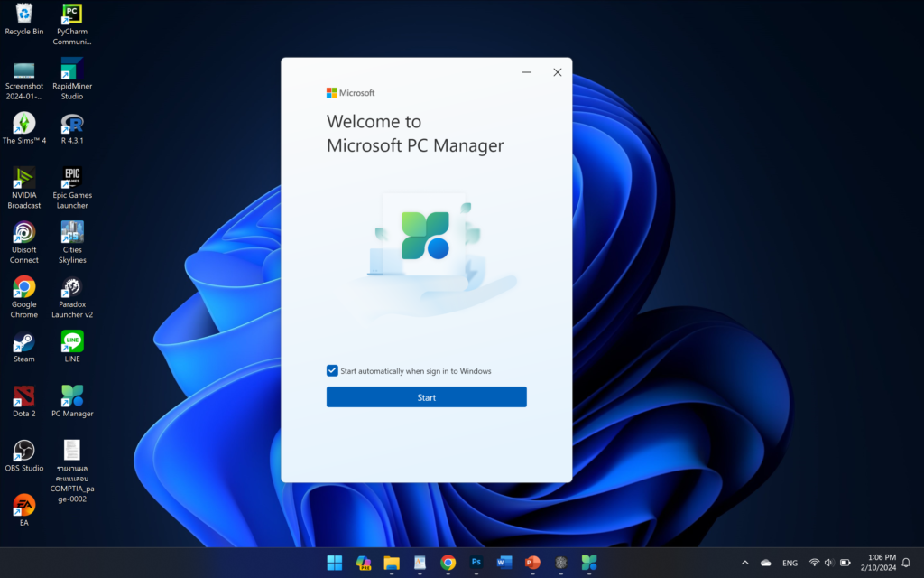Screen dimensions: 924x578
Task: Open Wi-Fi network settings in system tray
Action: [815, 563]
